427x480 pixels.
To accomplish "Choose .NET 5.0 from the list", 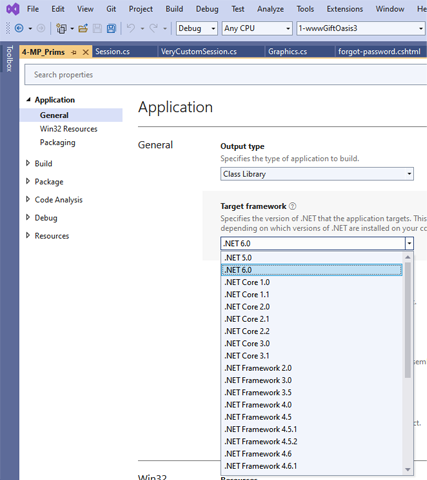I will coord(312,258).
